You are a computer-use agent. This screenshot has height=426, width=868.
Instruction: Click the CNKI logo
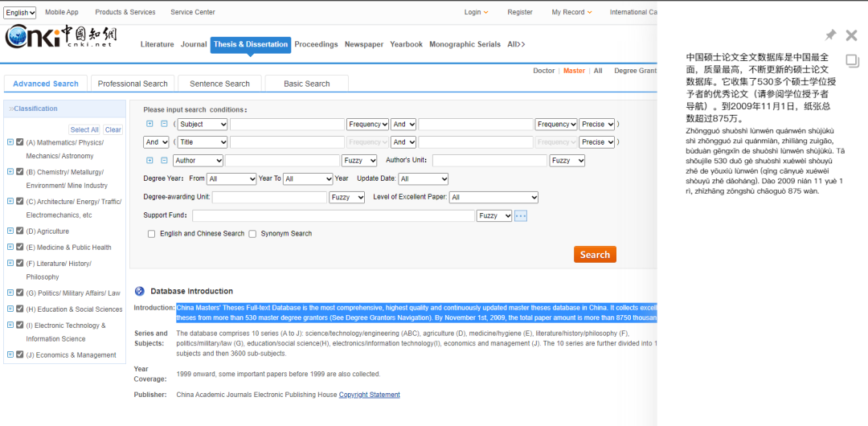60,36
